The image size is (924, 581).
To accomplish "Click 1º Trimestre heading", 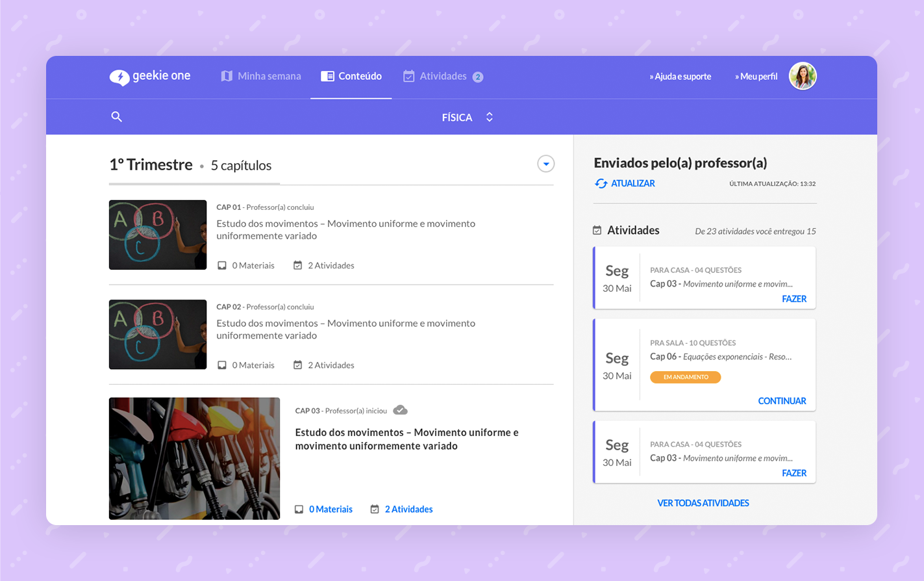I will 151,165.
